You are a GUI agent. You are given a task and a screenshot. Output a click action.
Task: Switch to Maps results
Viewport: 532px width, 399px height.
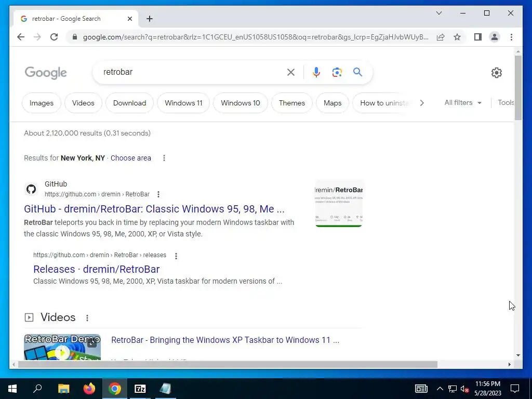pyautogui.click(x=332, y=103)
